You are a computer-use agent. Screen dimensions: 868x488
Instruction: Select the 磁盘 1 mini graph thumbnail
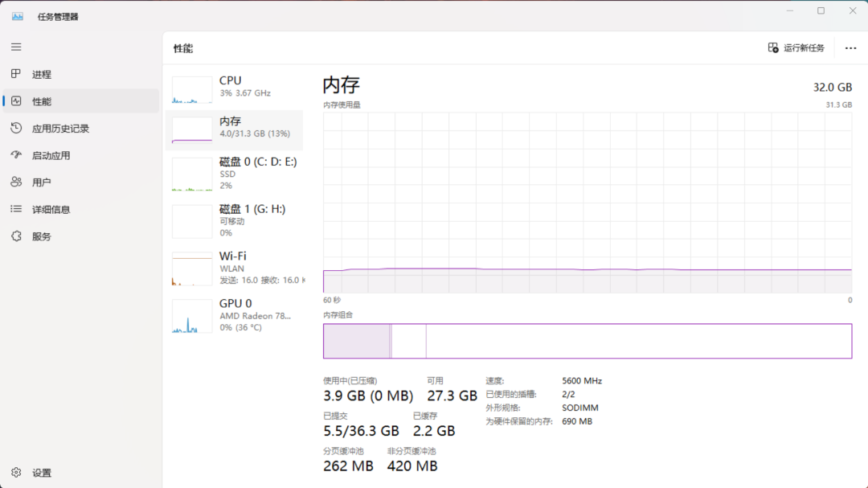pos(192,222)
